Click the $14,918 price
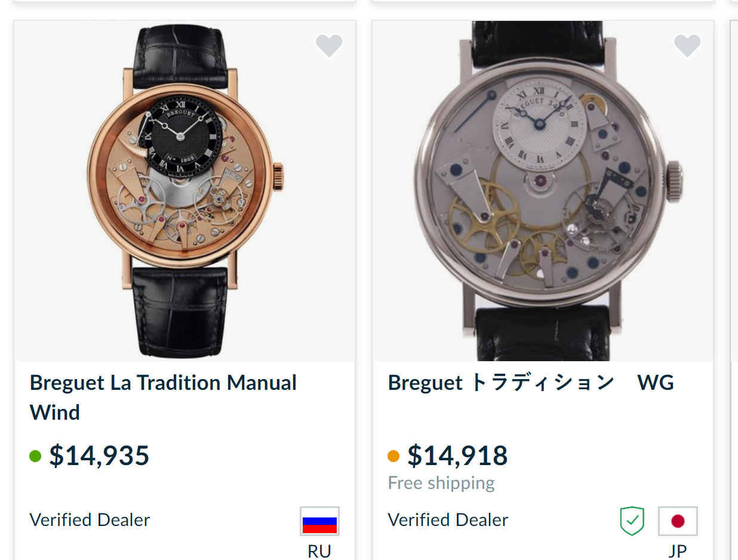 (457, 456)
